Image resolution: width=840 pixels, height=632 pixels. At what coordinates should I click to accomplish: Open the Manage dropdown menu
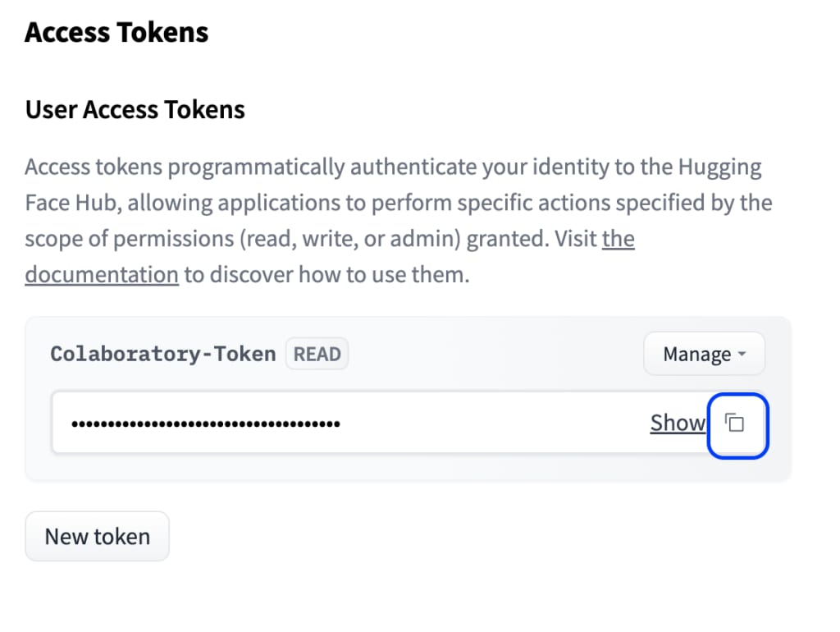pos(704,354)
